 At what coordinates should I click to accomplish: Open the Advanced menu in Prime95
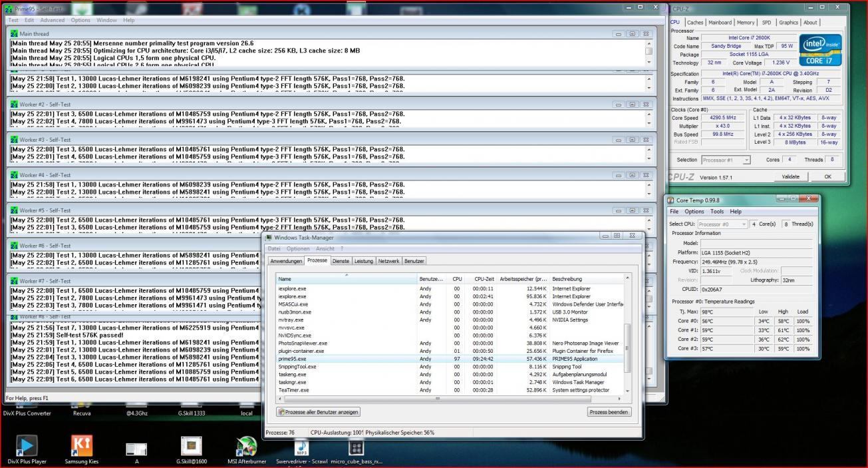tap(53, 20)
